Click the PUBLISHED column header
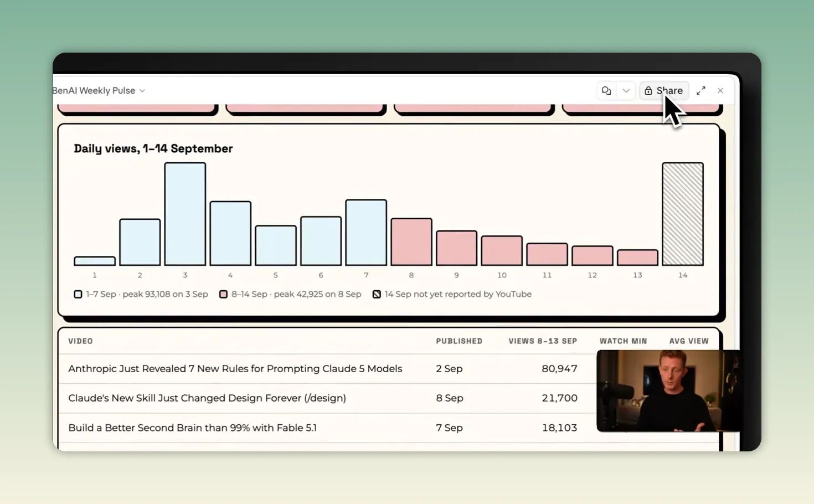Screen dimensions: 814x504 click(459, 341)
